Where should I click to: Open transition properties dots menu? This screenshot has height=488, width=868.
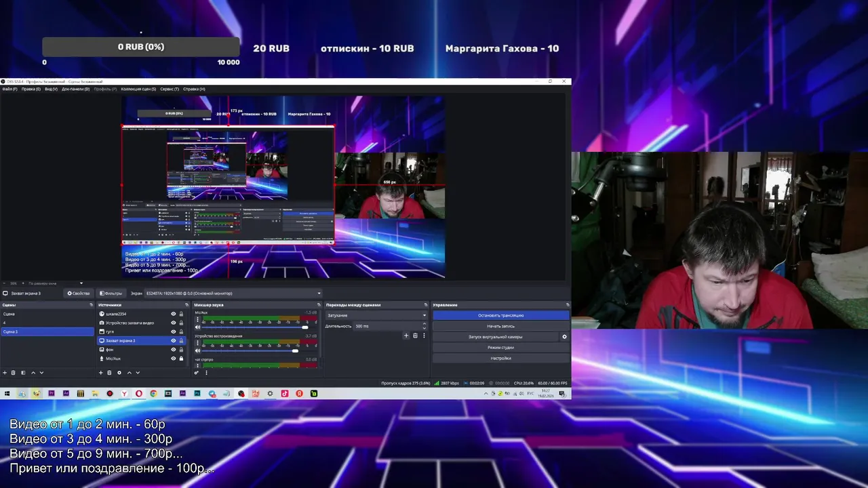pyautogui.click(x=424, y=335)
